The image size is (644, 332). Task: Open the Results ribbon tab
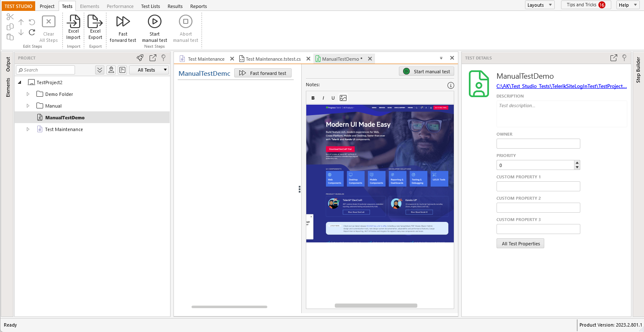click(x=175, y=6)
